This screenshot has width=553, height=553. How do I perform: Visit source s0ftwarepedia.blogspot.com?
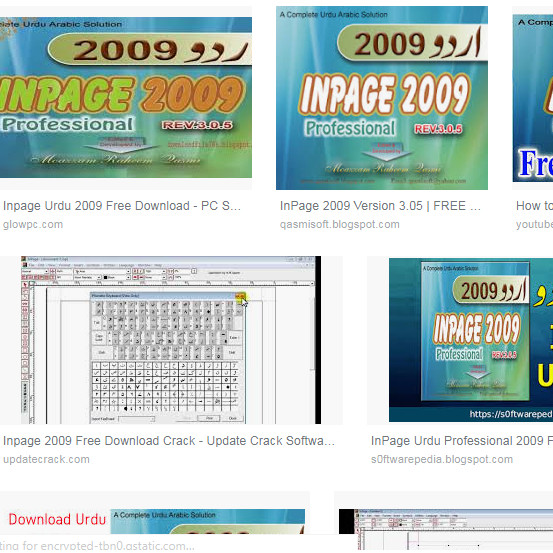[442, 459]
